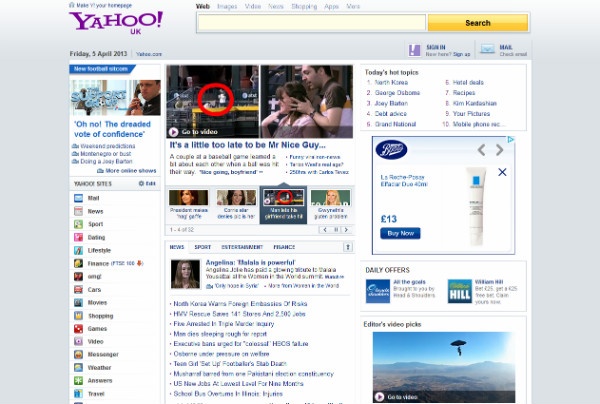Open the Finance icon in sidebar
Viewport: 600px width, 404px height.
click(x=78, y=263)
